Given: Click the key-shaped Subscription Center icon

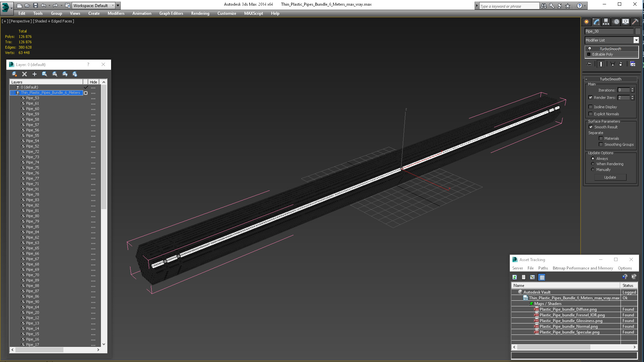Looking at the screenshot, I should coord(551,6).
